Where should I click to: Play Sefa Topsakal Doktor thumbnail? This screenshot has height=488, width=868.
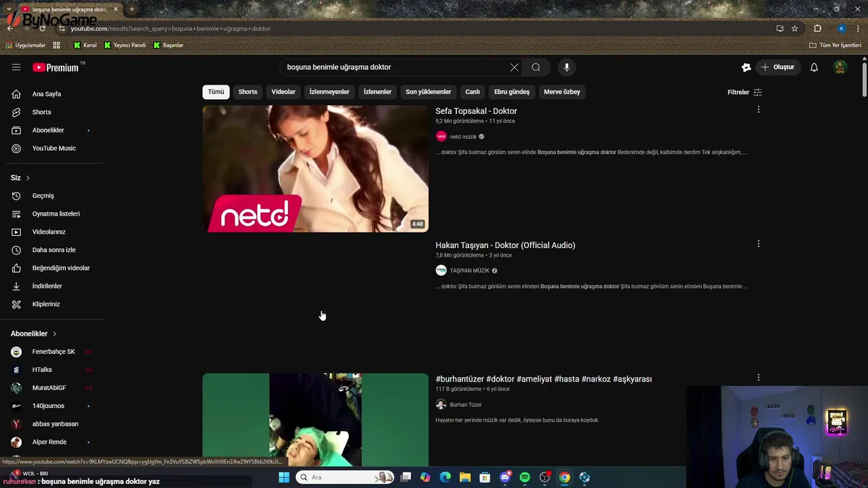(x=315, y=168)
